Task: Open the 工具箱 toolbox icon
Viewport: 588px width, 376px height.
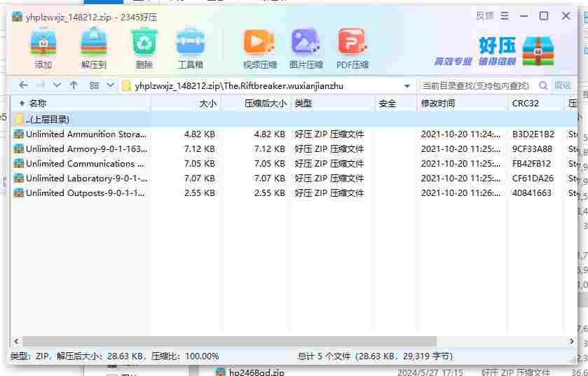Action: pyautogui.click(x=191, y=48)
